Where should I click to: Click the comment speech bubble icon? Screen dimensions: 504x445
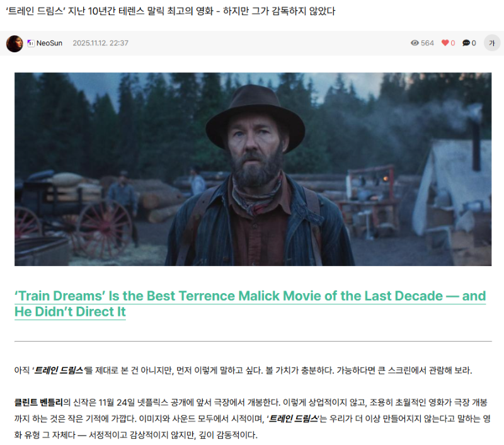(x=466, y=43)
